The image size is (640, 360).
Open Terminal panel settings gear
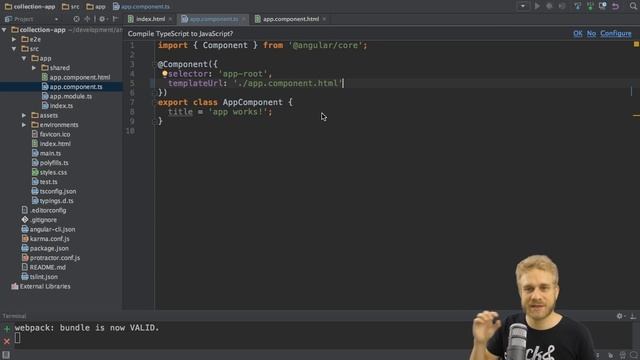(x=620, y=316)
